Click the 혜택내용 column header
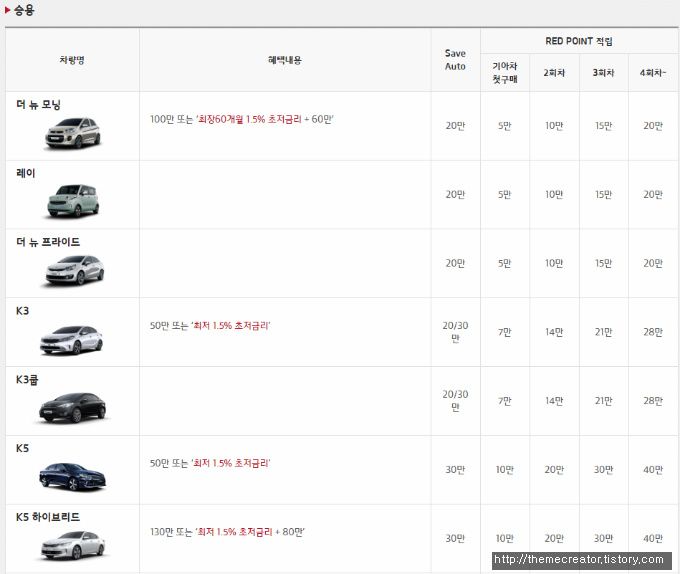The width and height of the screenshot is (680, 574). (285, 60)
